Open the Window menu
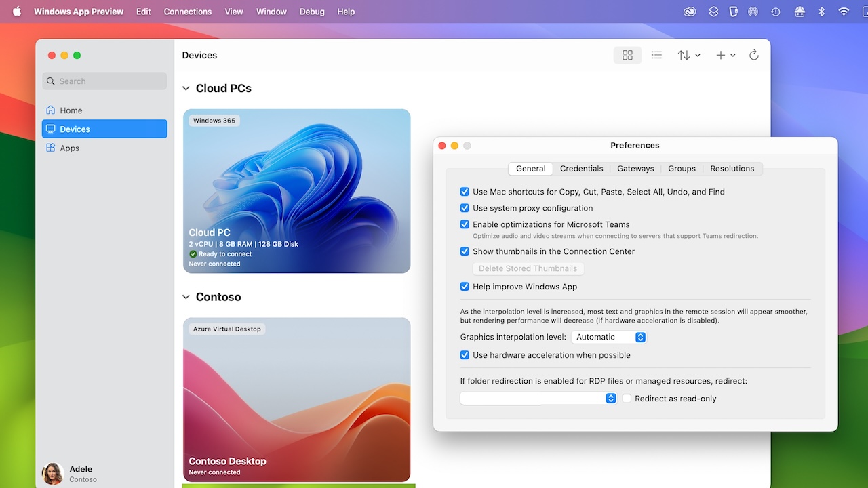868x488 pixels. (271, 12)
